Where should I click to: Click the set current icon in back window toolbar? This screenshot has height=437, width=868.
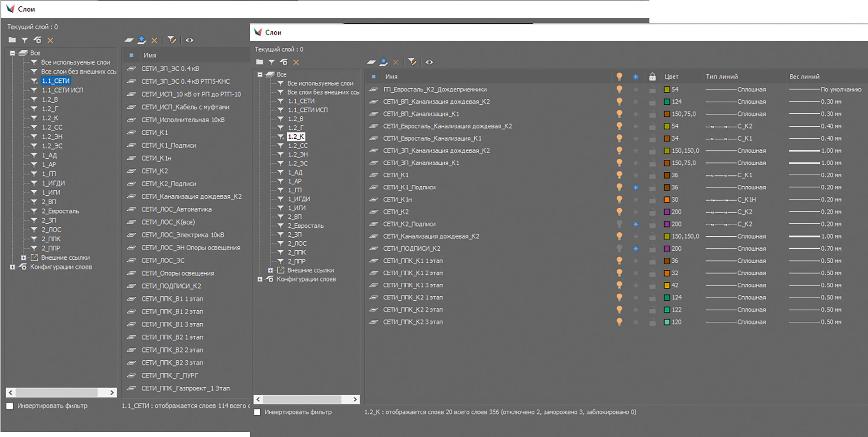tap(172, 40)
